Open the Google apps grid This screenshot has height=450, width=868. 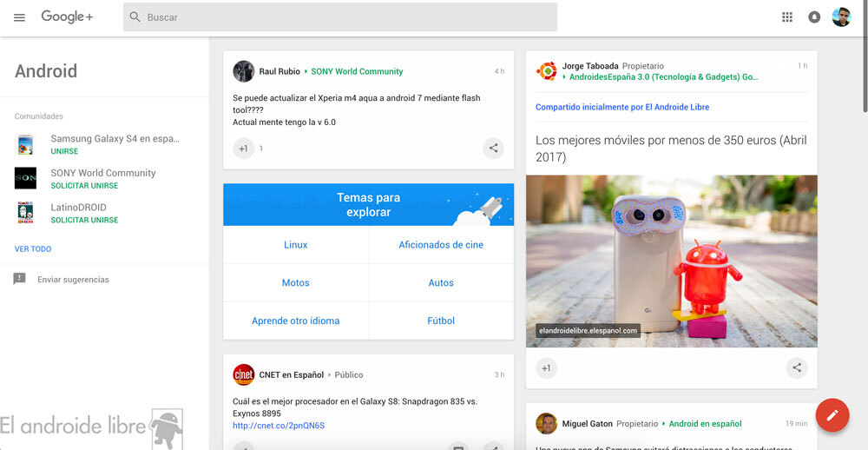coord(787,17)
